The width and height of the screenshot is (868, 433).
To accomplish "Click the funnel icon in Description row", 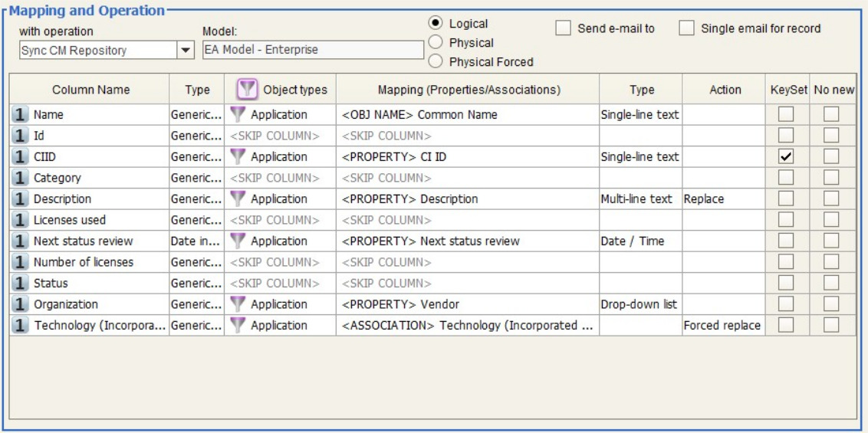I will 238,199.
